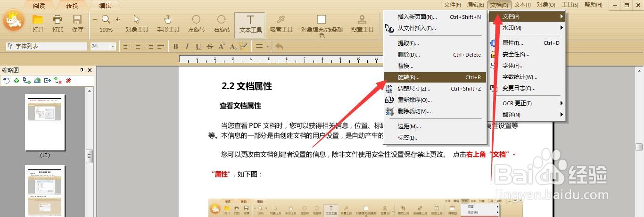644x217 pixels.
Task: Click the 右旋转 rotate-right icon
Action: (x=222, y=19)
